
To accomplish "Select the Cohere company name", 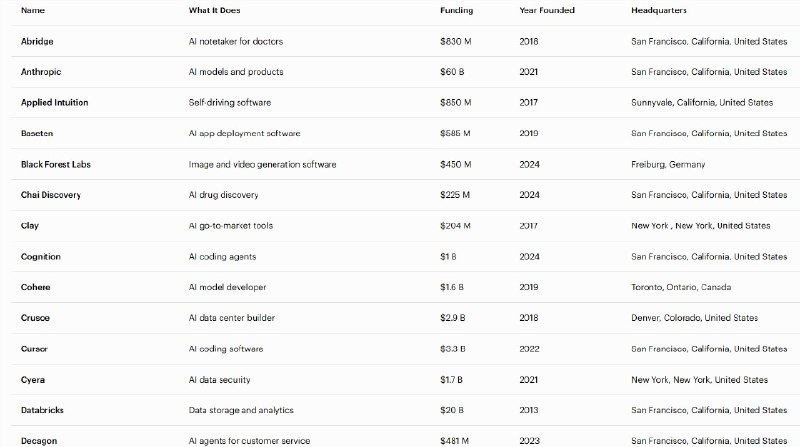I will [36, 287].
